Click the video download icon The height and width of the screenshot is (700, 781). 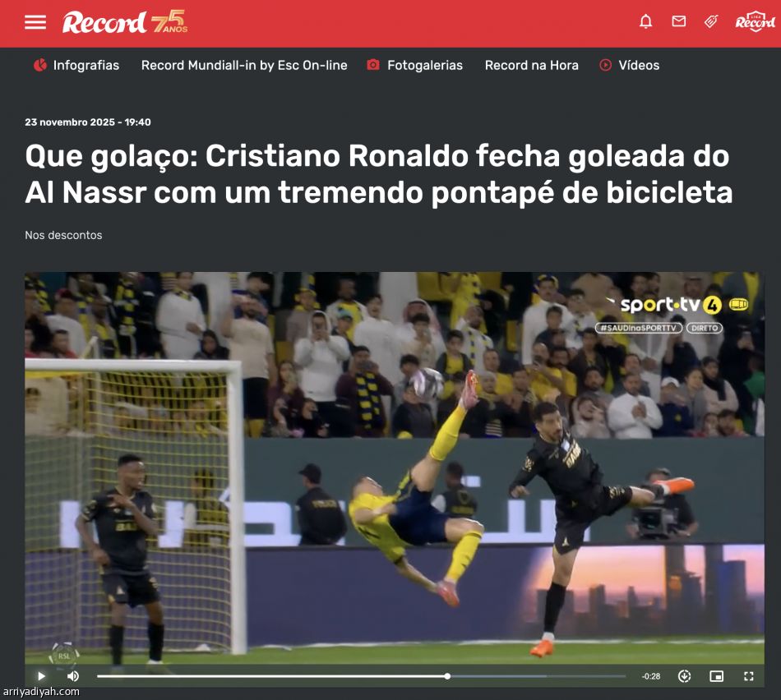click(684, 675)
